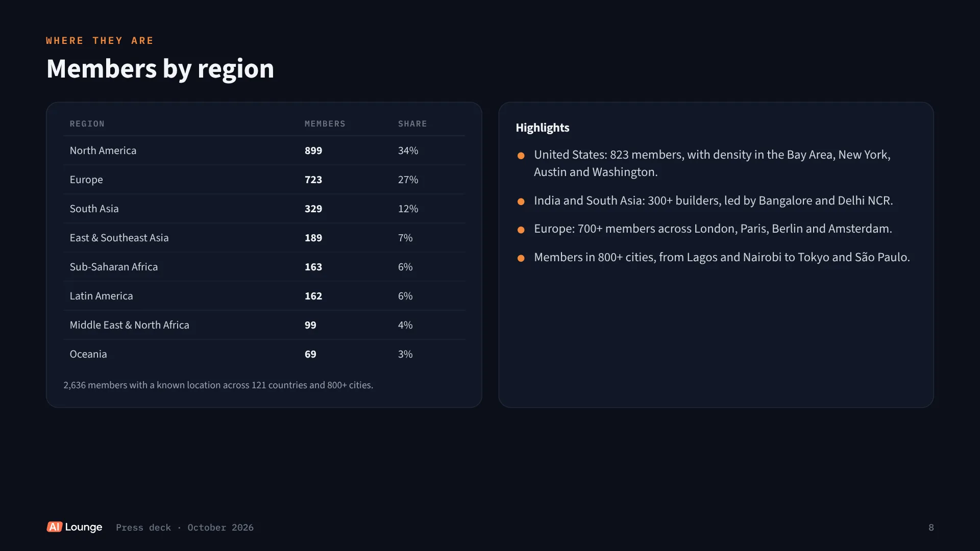Viewport: 980px width, 551px height.
Task: Click the Highlights panel heading
Action: coord(543,128)
